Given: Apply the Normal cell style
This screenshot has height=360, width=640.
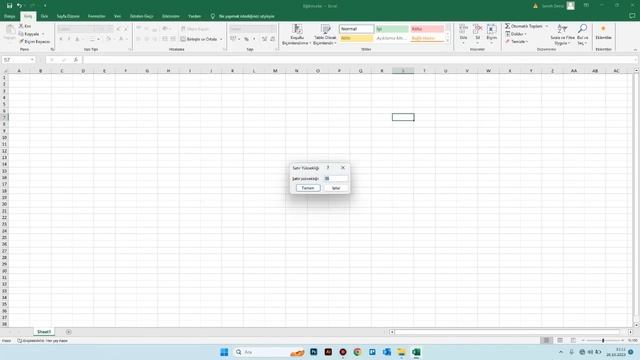Looking at the screenshot, I should [x=356, y=29].
